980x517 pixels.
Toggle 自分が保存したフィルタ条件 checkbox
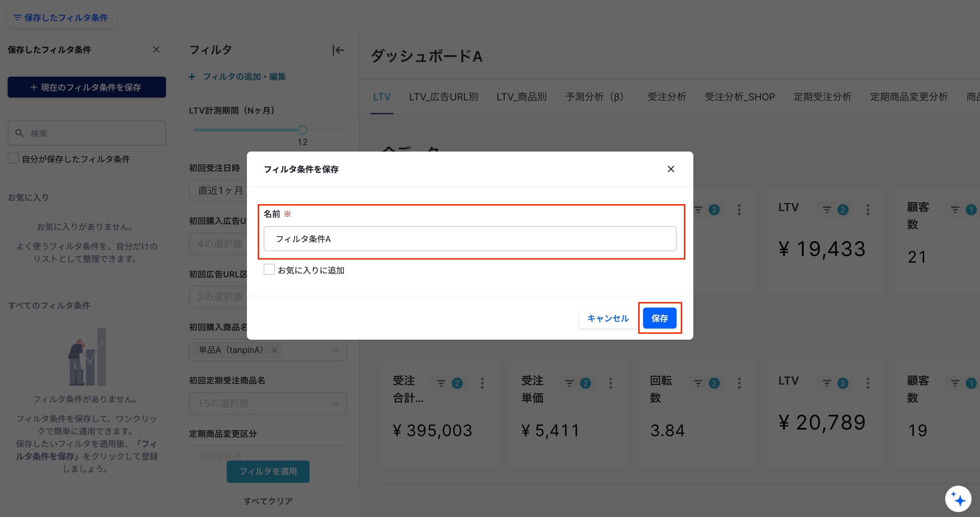(13, 159)
